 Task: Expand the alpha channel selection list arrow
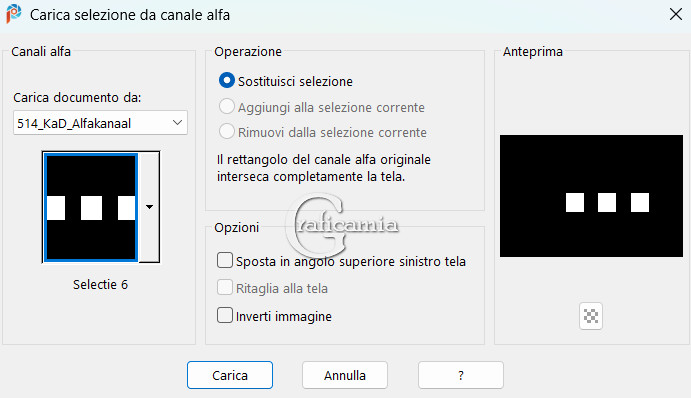coord(149,207)
